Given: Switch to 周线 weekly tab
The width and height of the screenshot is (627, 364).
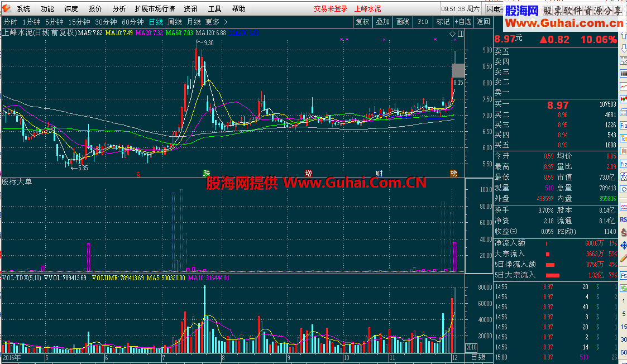Looking at the screenshot, I should pyautogui.click(x=175, y=22).
